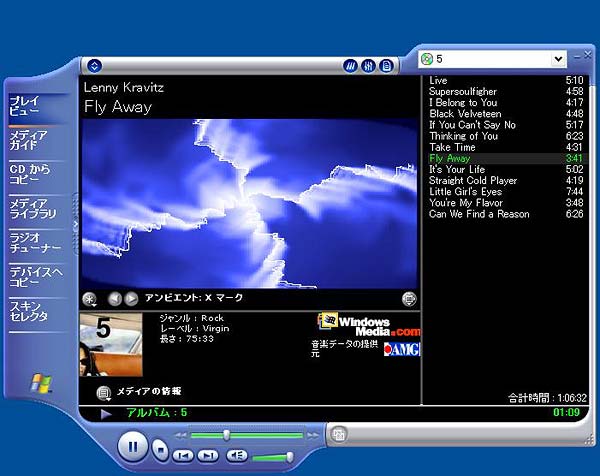600x476 pixels.
Task: Open the visualization options menu
Action: point(90,299)
